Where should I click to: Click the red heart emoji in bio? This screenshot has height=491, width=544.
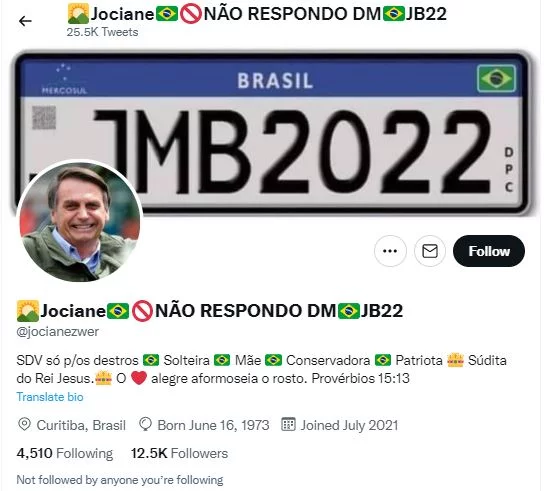click(x=139, y=378)
